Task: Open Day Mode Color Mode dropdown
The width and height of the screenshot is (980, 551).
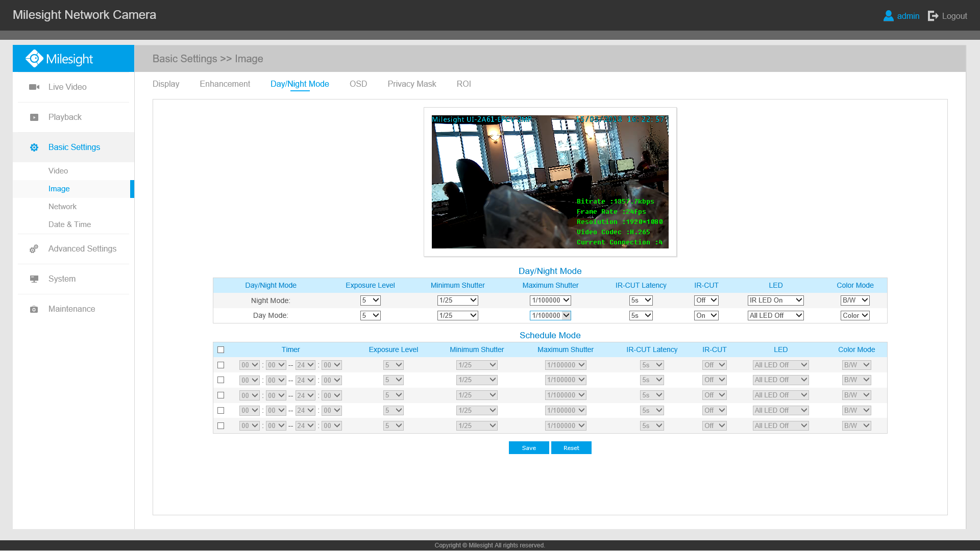Action: coord(855,316)
